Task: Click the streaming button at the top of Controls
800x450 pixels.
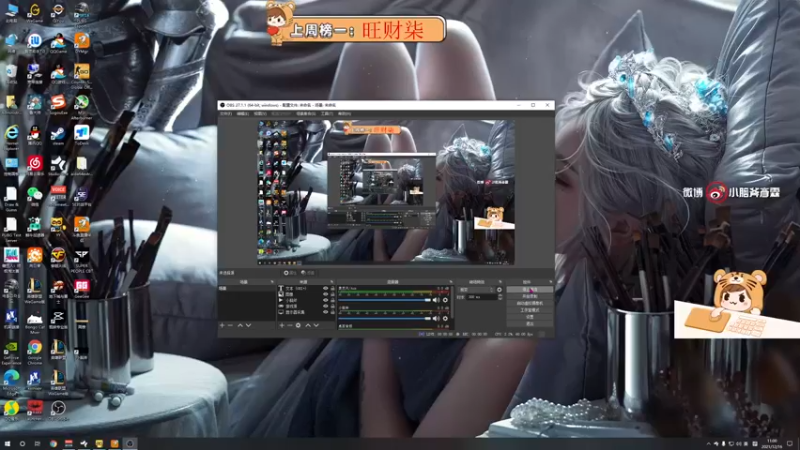Action: [x=530, y=289]
